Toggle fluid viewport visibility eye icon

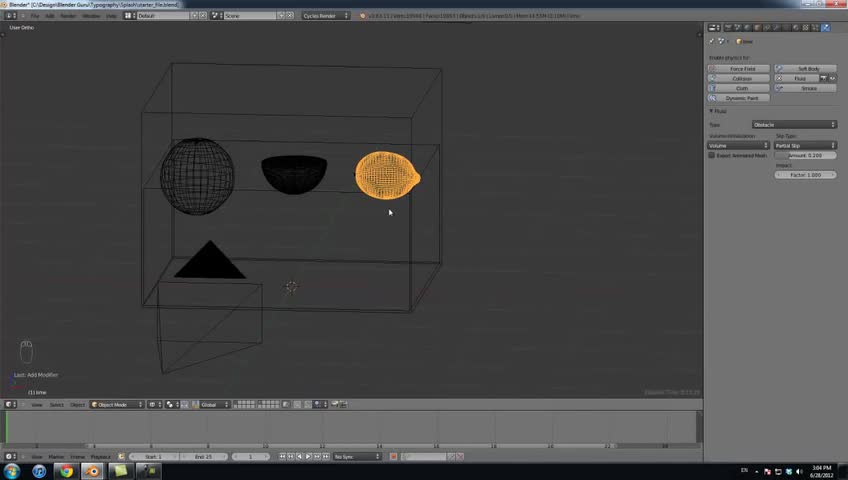832,78
